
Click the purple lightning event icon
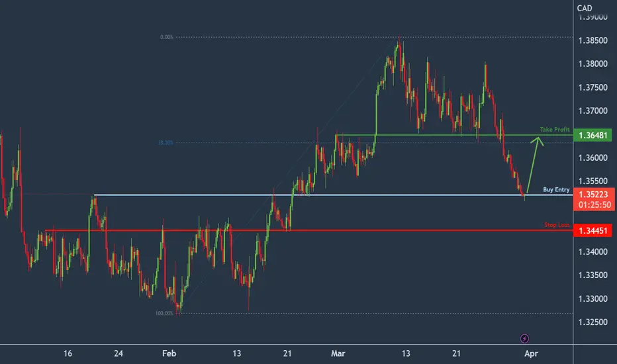pos(524,338)
